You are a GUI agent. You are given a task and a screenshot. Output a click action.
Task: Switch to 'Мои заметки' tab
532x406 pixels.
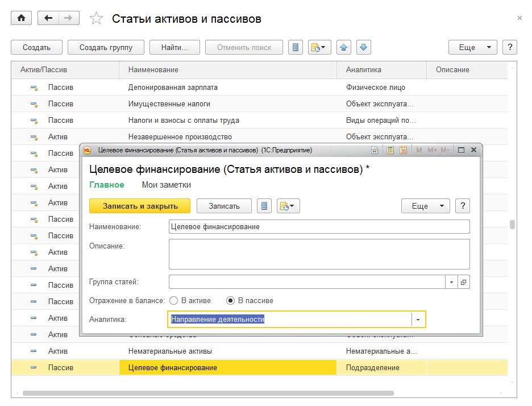click(x=166, y=185)
